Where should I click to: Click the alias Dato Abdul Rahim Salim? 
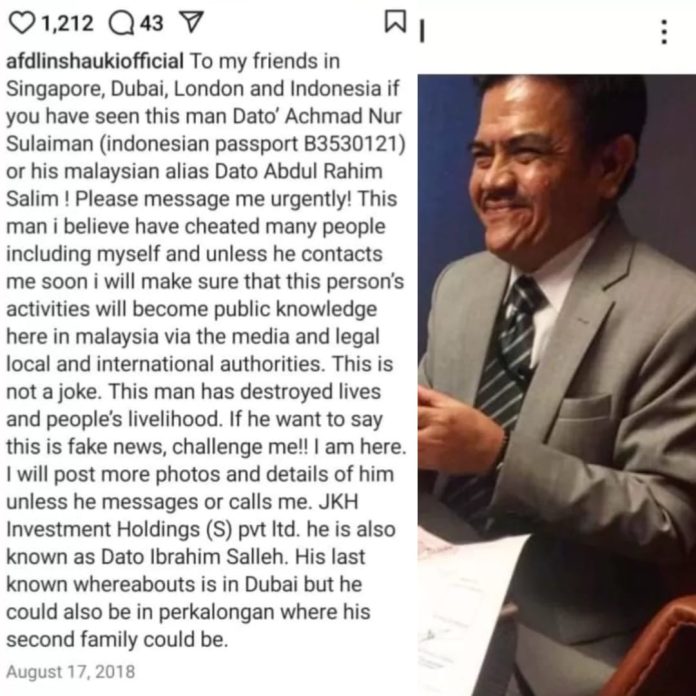pyautogui.click(x=194, y=185)
